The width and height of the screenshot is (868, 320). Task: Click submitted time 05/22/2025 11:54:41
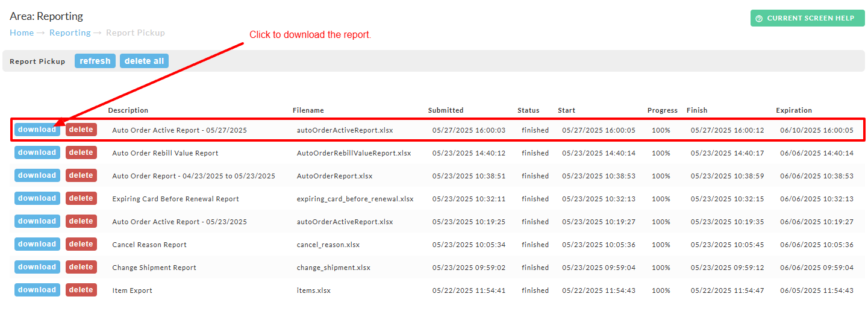point(469,290)
